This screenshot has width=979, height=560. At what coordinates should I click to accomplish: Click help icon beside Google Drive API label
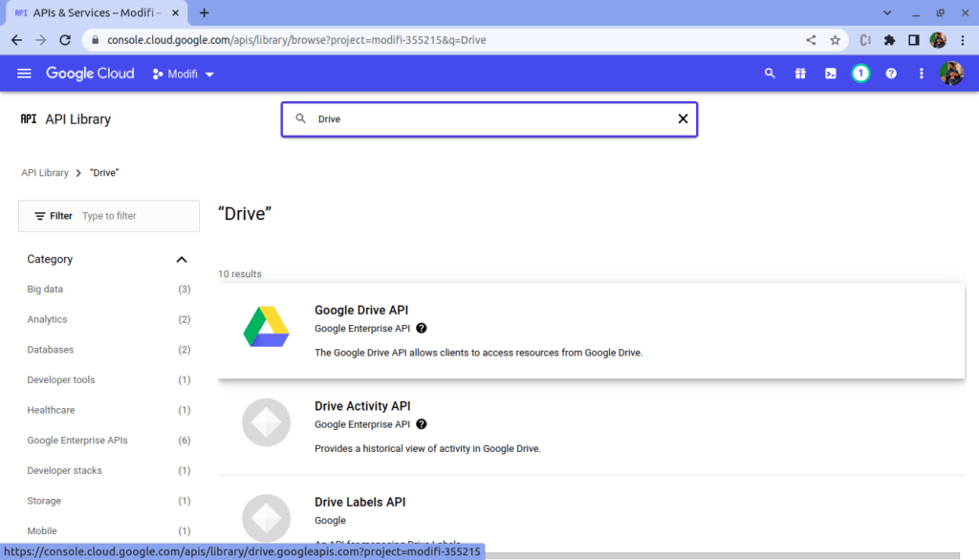click(x=422, y=328)
